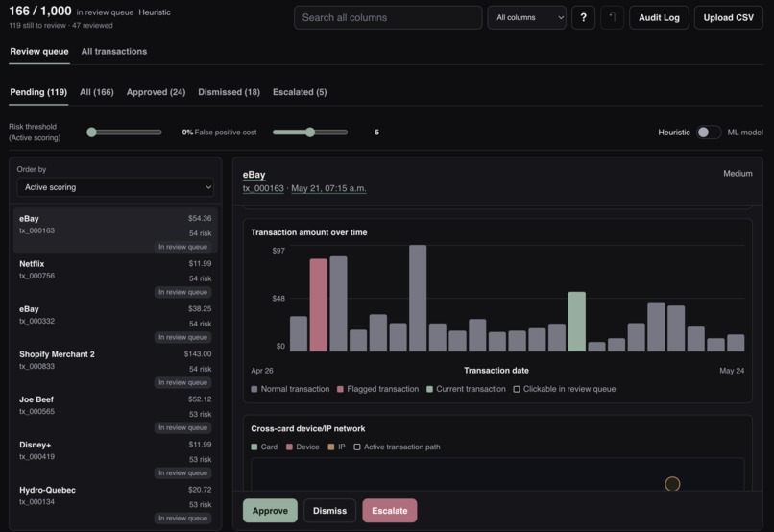Click the Dismiss button
774x532 pixels.
[x=329, y=511]
